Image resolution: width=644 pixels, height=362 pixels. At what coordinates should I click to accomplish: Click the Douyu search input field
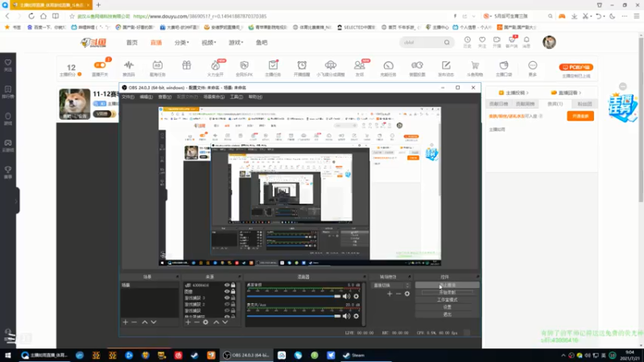point(422,43)
